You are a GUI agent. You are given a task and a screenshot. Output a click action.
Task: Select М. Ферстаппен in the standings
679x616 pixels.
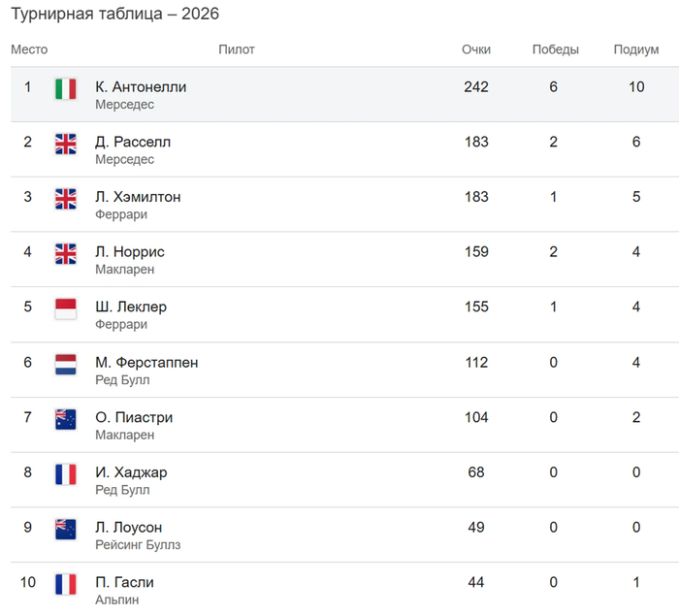coord(146,363)
